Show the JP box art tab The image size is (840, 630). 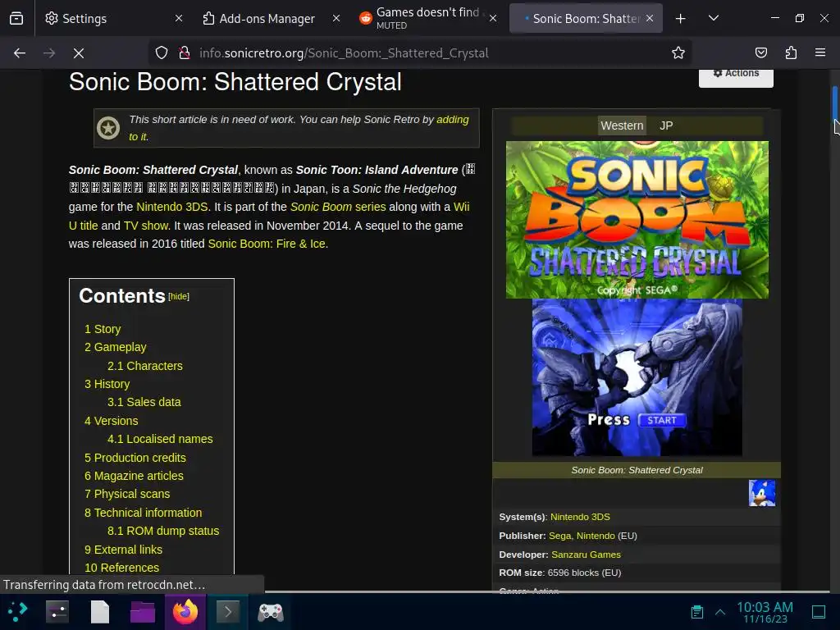pyautogui.click(x=666, y=126)
